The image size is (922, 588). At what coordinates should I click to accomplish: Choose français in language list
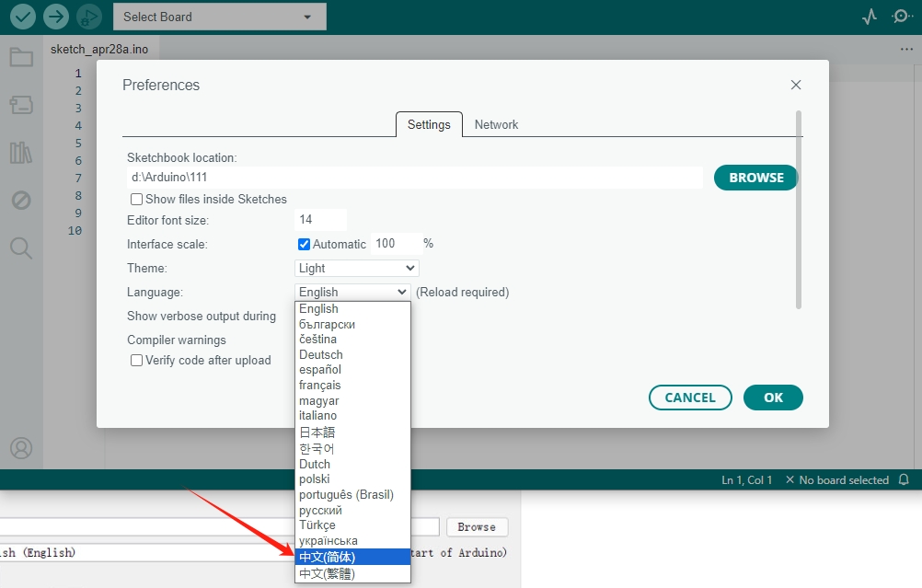click(x=352, y=386)
